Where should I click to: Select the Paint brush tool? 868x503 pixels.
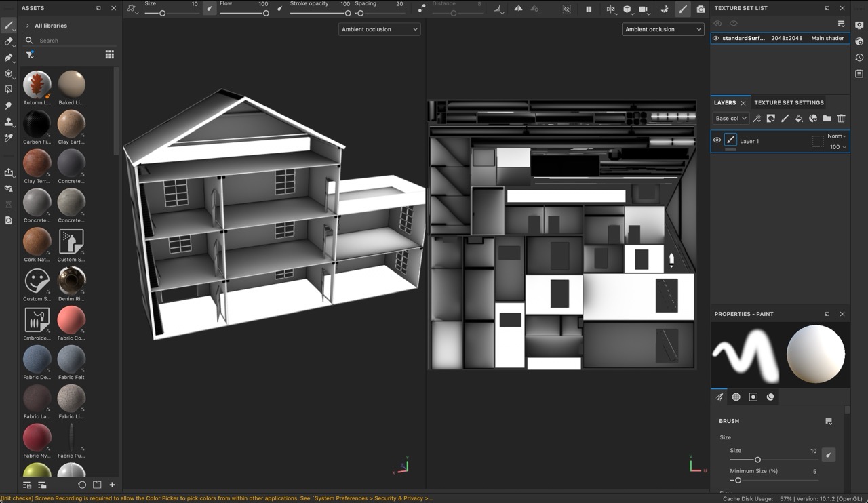click(9, 26)
